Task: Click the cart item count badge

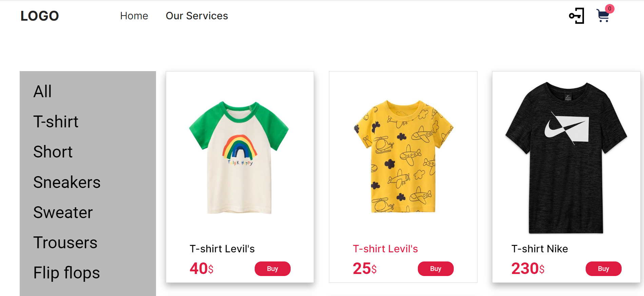Action: pyautogui.click(x=609, y=8)
